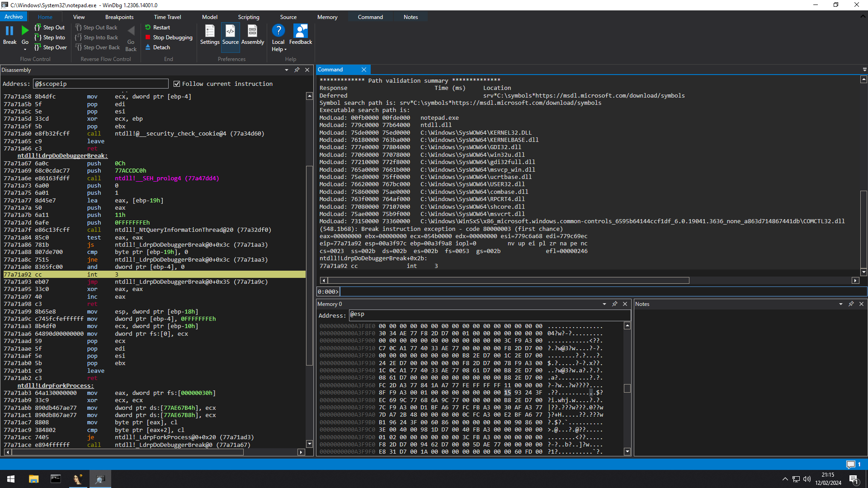Select the Scripting ribbon tab

(x=249, y=17)
